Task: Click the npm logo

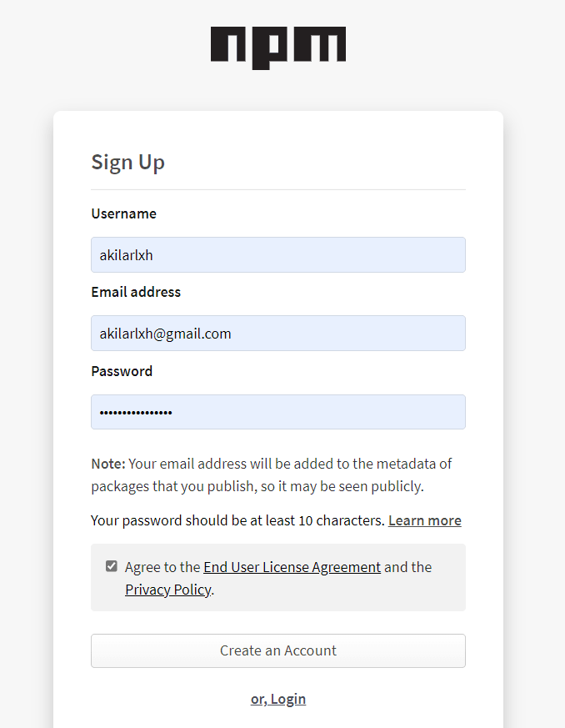Action: coord(277,47)
